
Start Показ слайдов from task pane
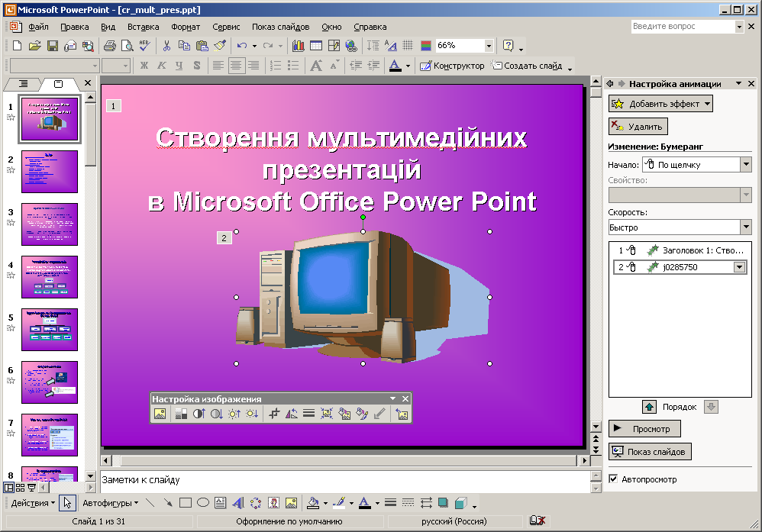click(650, 451)
